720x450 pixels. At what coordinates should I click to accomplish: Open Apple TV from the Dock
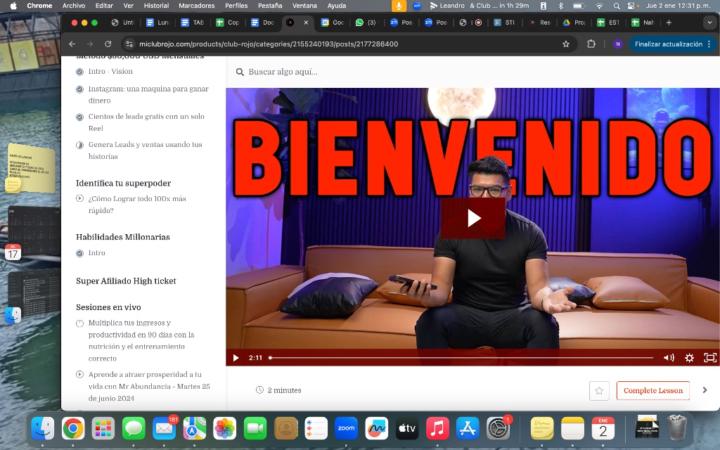point(407,428)
